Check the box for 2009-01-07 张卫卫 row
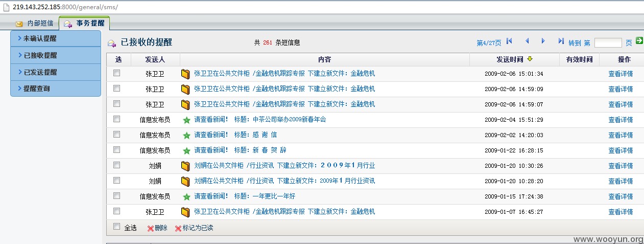The height and width of the screenshot is (244, 644). point(117,211)
